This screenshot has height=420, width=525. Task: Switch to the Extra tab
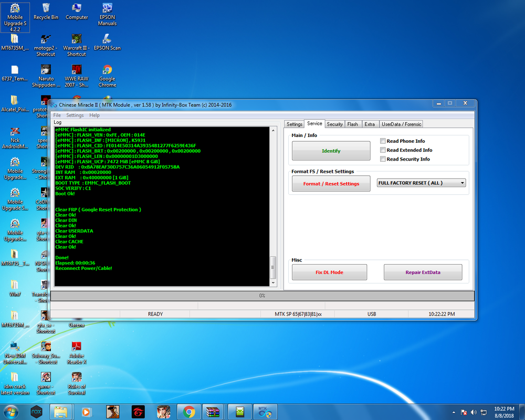point(370,124)
